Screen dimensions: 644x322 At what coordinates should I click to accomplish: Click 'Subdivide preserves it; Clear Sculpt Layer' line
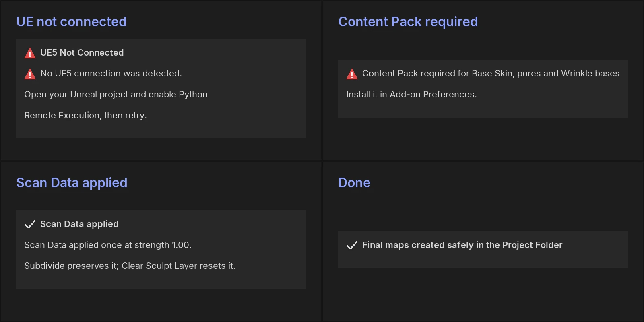tap(130, 266)
